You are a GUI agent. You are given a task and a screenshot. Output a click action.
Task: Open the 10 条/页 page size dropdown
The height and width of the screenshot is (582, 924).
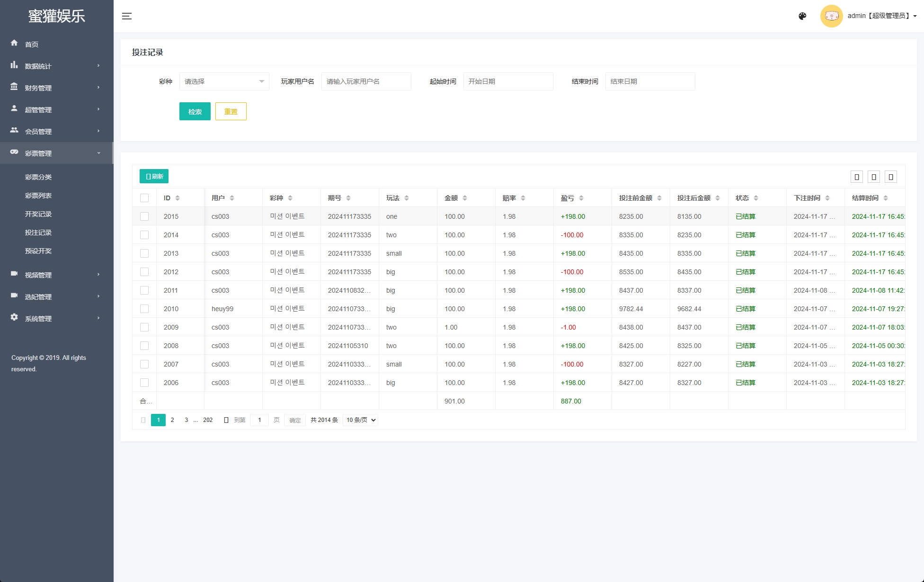(x=360, y=420)
